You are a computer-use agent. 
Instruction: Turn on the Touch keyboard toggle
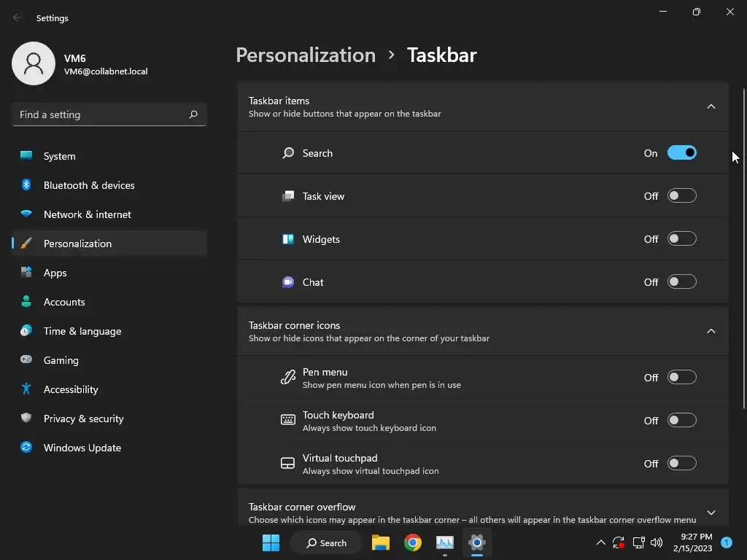click(x=682, y=421)
